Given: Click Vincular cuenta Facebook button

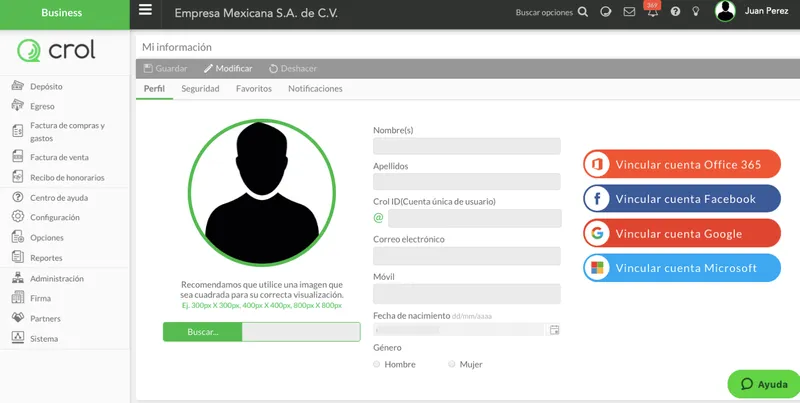Looking at the screenshot, I should 682,199.
